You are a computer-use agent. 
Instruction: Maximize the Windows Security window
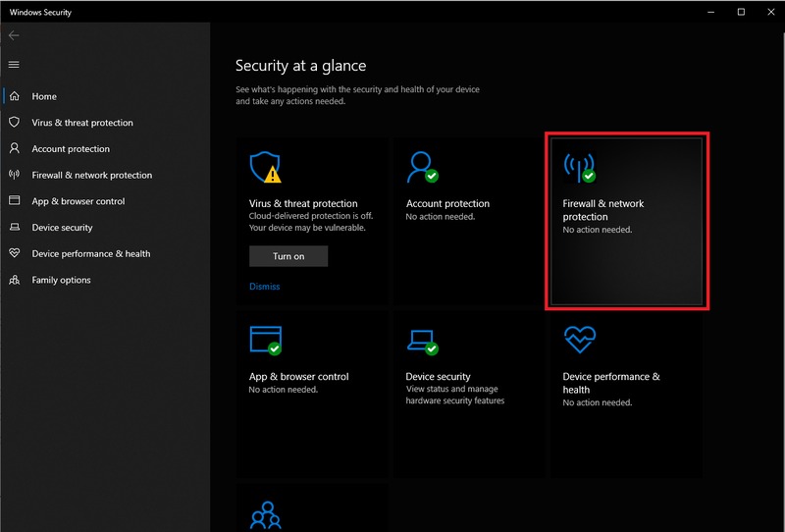(x=741, y=12)
